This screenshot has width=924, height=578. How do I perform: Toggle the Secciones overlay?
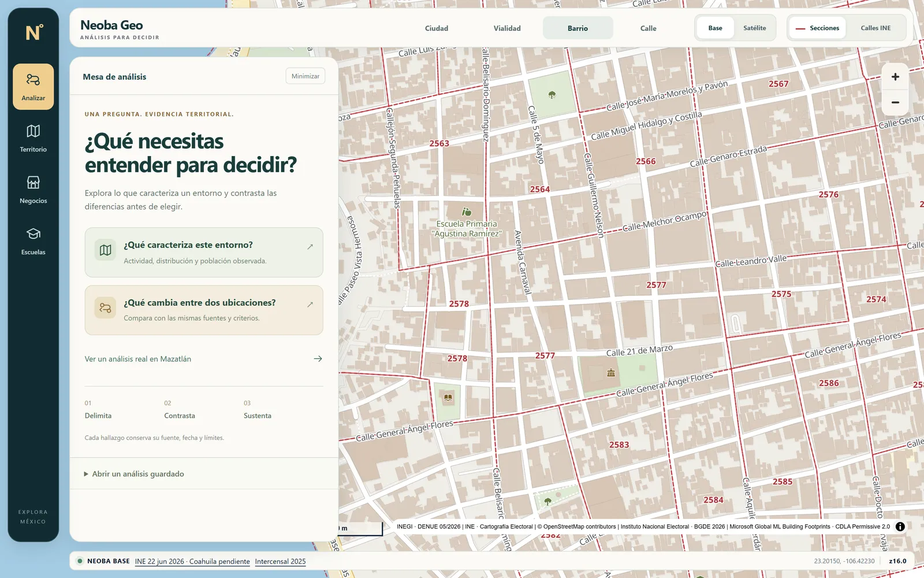[x=817, y=28]
